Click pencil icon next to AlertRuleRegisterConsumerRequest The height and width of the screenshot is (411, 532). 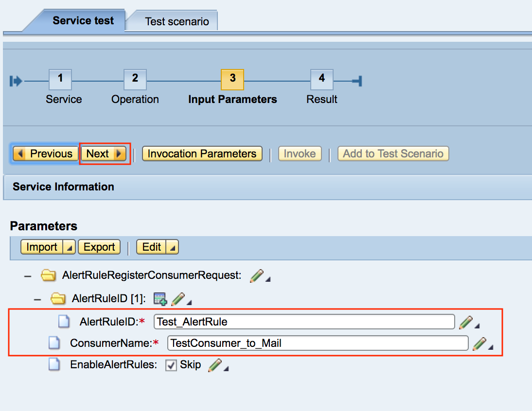click(257, 276)
